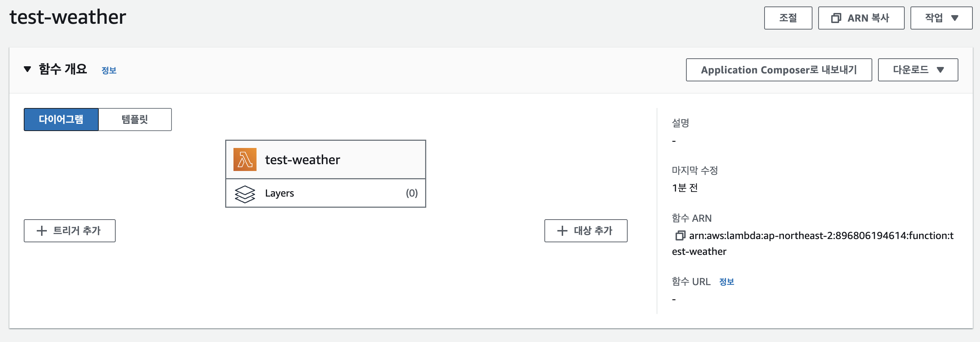Collapse the 함수 개요 section triangle
980x342 pixels.
(x=27, y=69)
